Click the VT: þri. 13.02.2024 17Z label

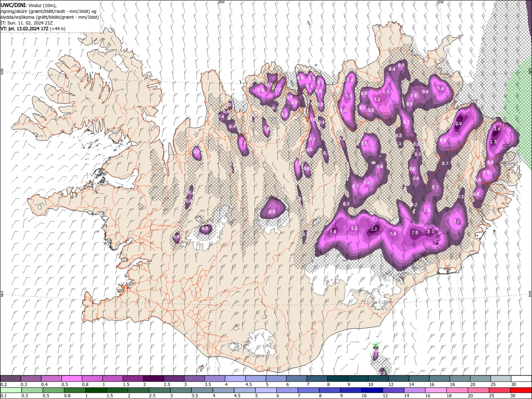click(x=25, y=29)
